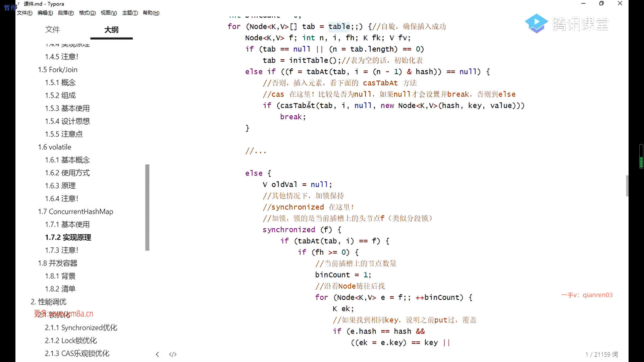
Task: Go to 1.7 ConcurrentHashMap outline entry
Action: pyautogui.click(x=75, y=212)
